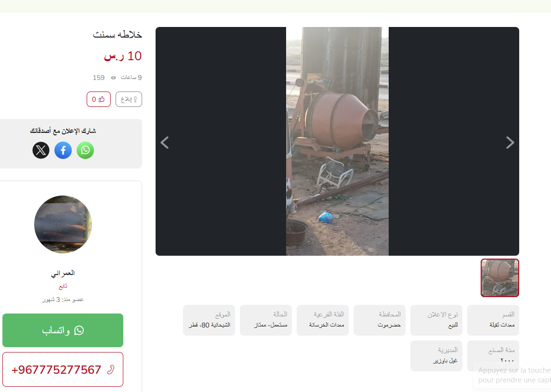Show next photo with right arrow
This screenshot has height=392, width=551.
pos(510,142)
